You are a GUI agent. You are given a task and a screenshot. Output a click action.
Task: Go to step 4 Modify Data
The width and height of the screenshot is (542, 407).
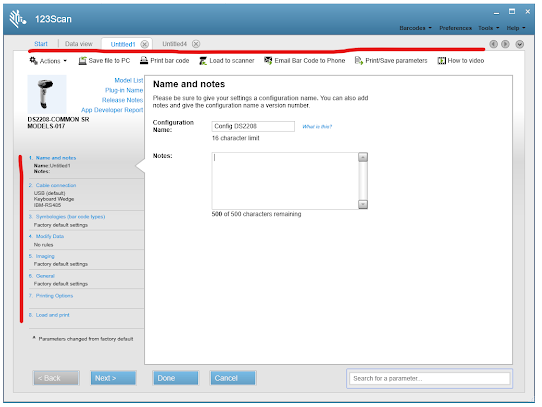(50, 237)
